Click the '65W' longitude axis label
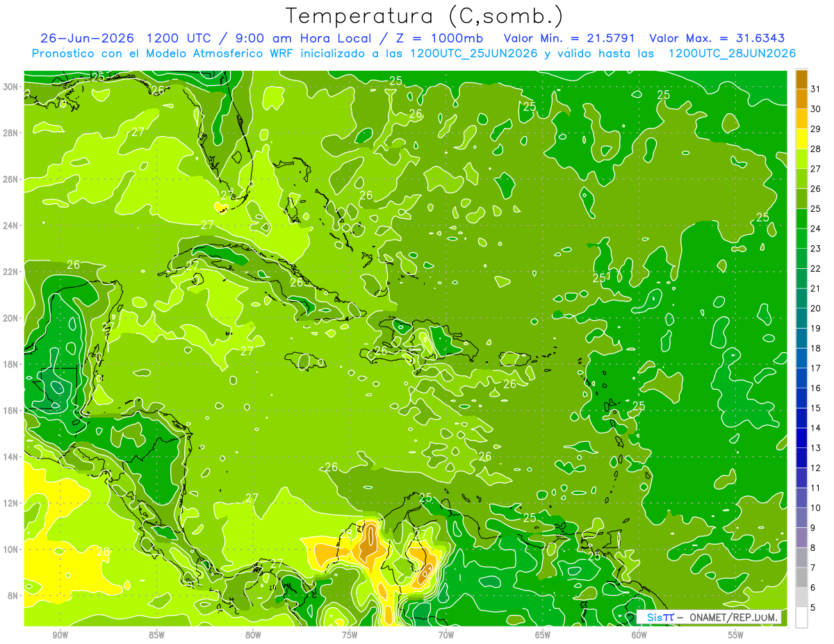834x644 pixels. 543,635
